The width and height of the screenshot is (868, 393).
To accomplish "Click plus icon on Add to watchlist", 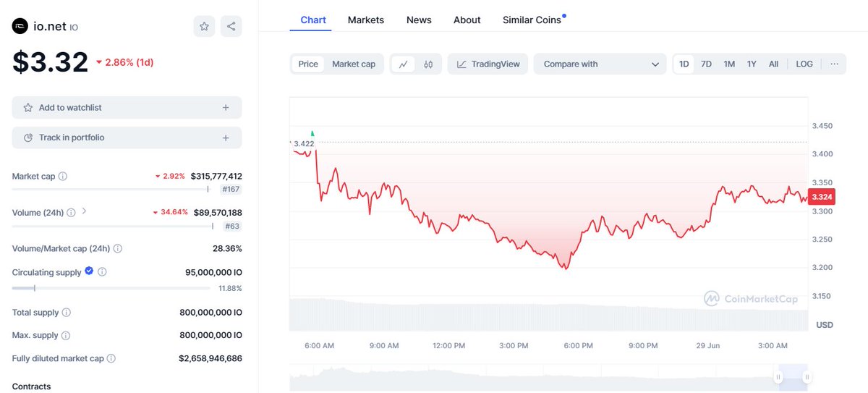I will coord(226,107).
